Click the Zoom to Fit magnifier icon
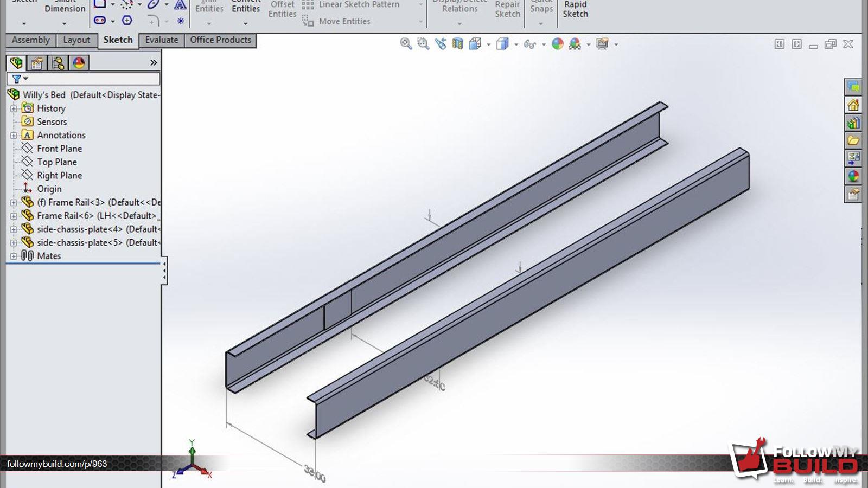Image resolution: width=868 pixels, height=488 pixels. click(406, 44)
